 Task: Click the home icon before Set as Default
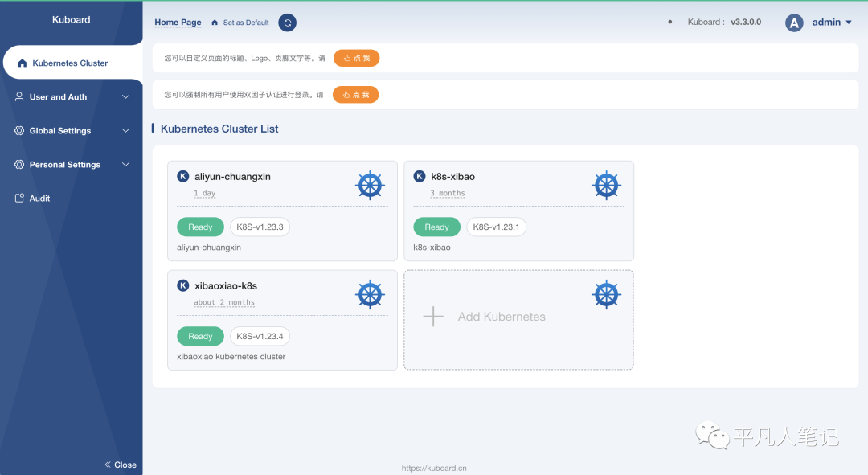pos(215,23)
